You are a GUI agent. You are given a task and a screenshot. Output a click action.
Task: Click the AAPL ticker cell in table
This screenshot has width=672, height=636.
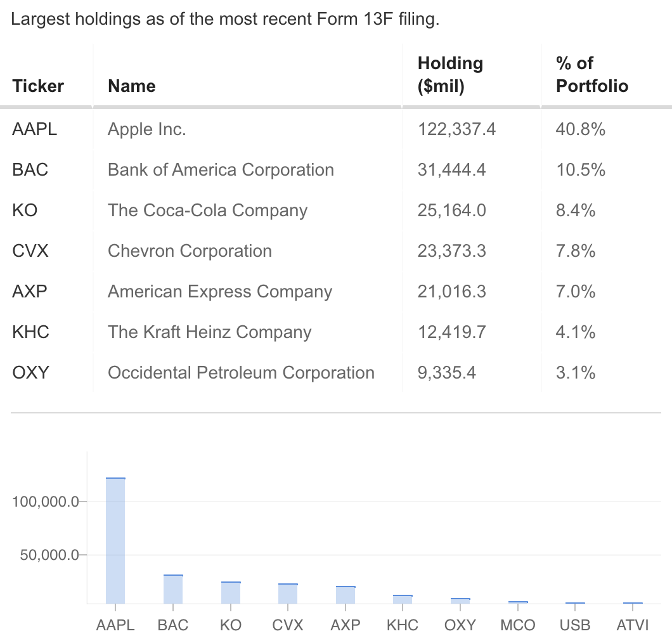[34, 129]
